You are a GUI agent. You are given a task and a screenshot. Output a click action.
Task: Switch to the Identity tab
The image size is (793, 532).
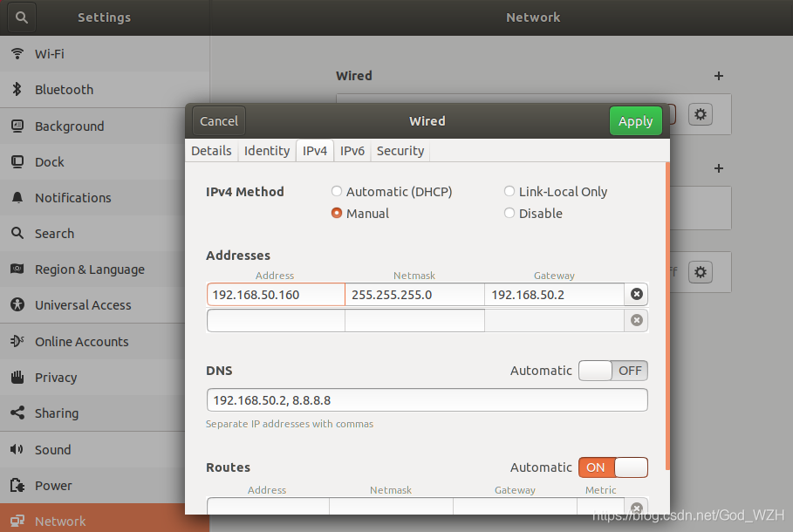click(267, 151)
